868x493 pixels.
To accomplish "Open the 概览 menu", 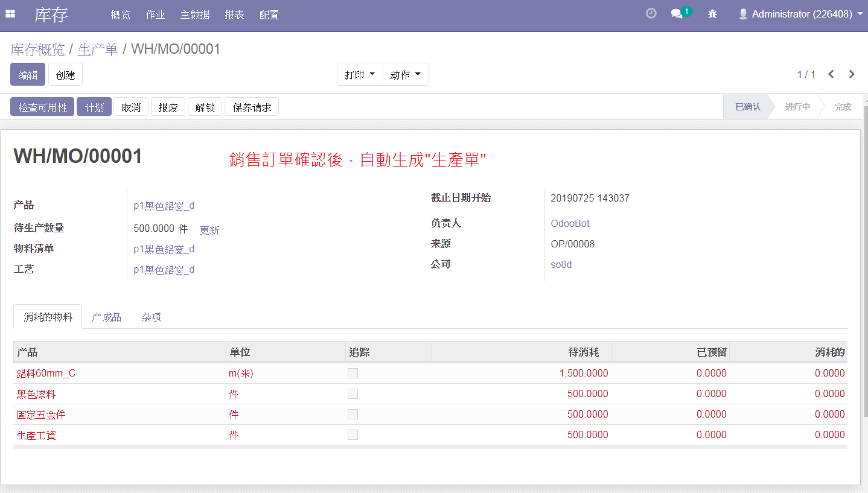I will click(x=121, y=15).
